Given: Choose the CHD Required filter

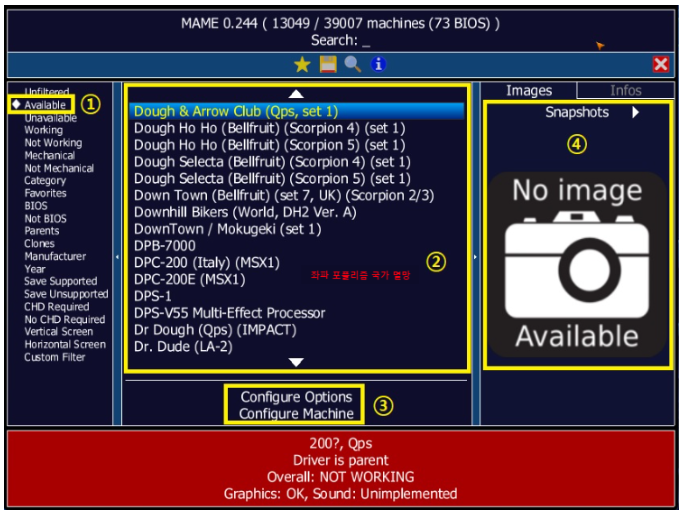Looking at the screenshot, I should click(x=57, y=307).
